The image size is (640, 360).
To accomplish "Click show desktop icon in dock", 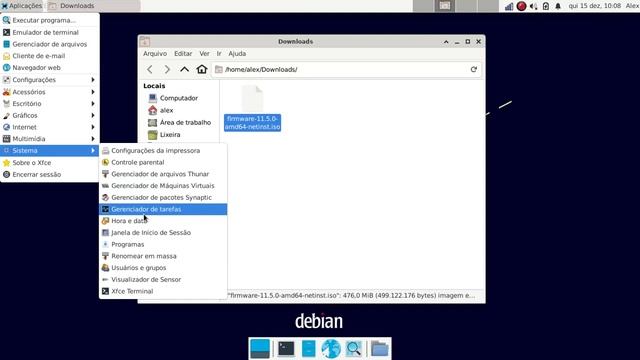I will [x=260, y=349].
